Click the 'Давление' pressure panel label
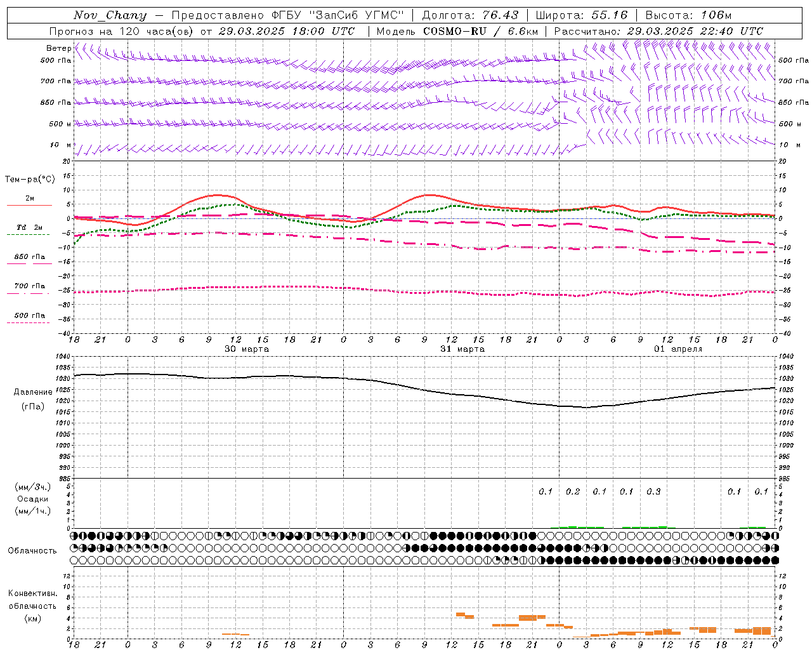The height and width of the screenshot is (650, 812). click(33, 392)
